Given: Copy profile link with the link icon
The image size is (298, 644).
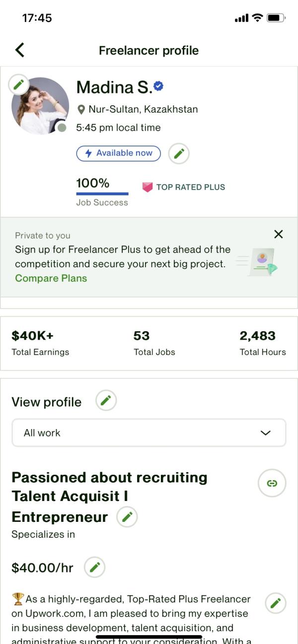Looking at the screenshot, I should (272, 483).
